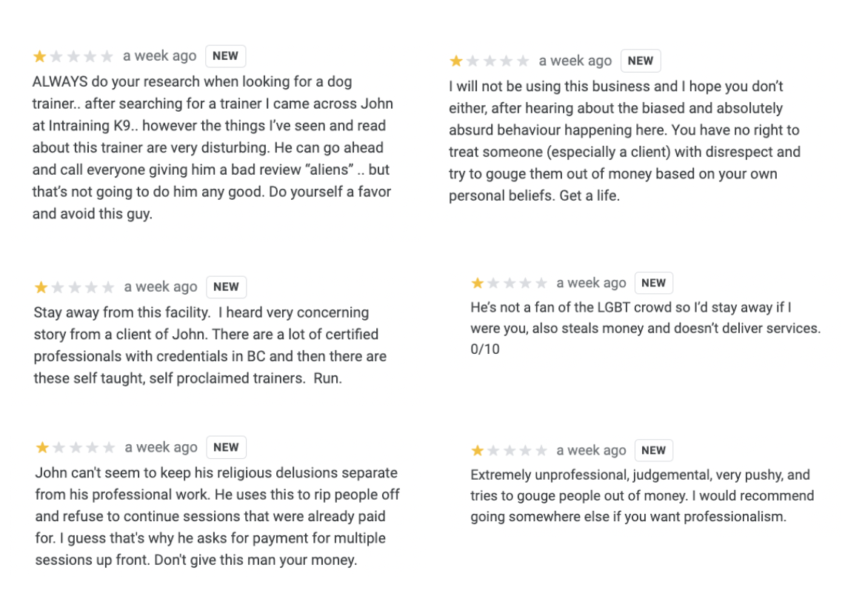Click the gold star on the 'Stay away from this facility' review

click(41, 287)
